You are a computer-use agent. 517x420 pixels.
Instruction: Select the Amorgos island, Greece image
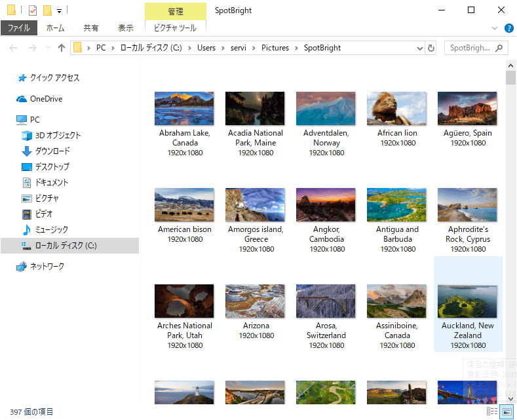(x=255, y=204)
